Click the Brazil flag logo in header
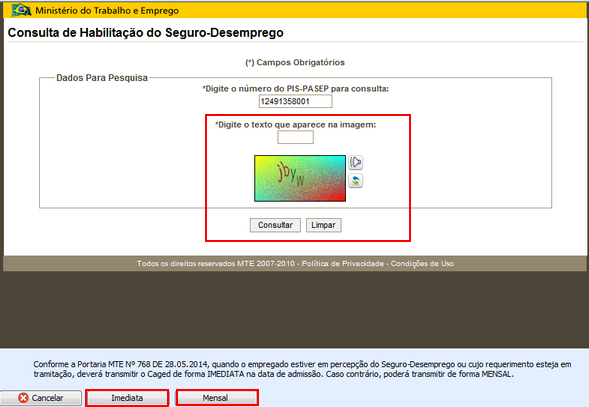This screenshot has height=407, width=589. point(21,10)
